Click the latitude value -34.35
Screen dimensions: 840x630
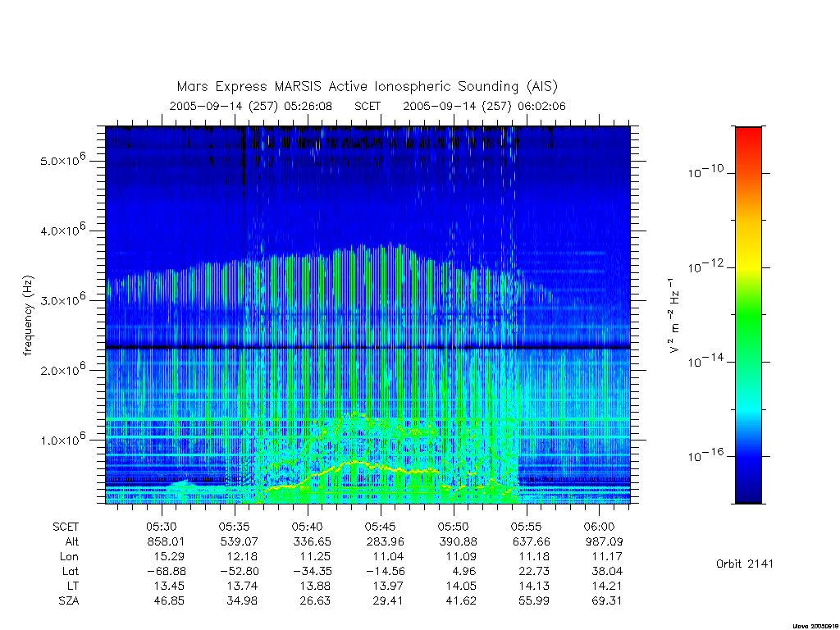pos(313,571)
